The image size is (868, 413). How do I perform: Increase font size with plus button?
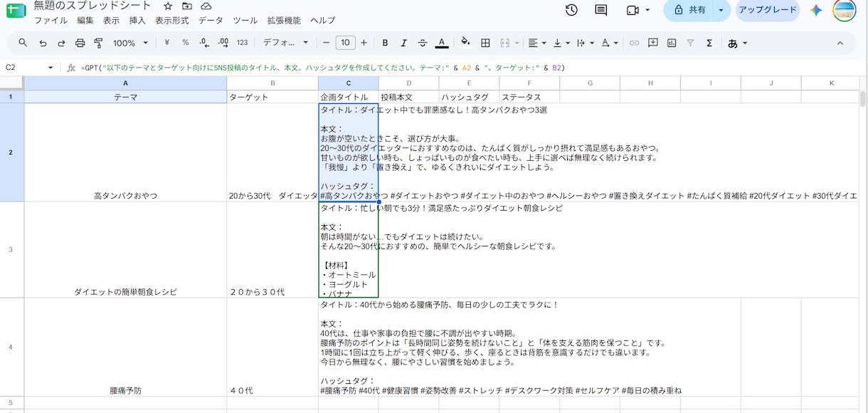point(364,43)
